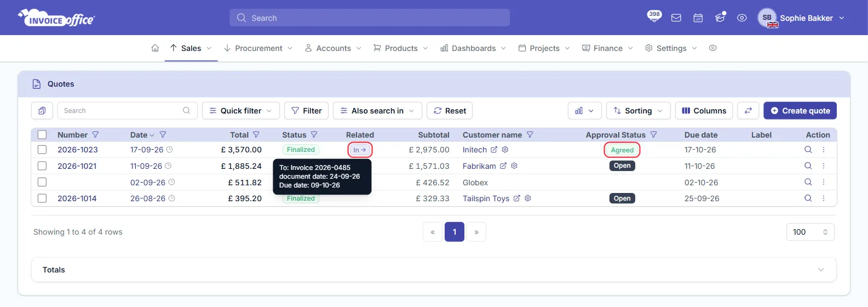Click the Filter button
Viewport: 868px width, 307px height.
point(307,111)
